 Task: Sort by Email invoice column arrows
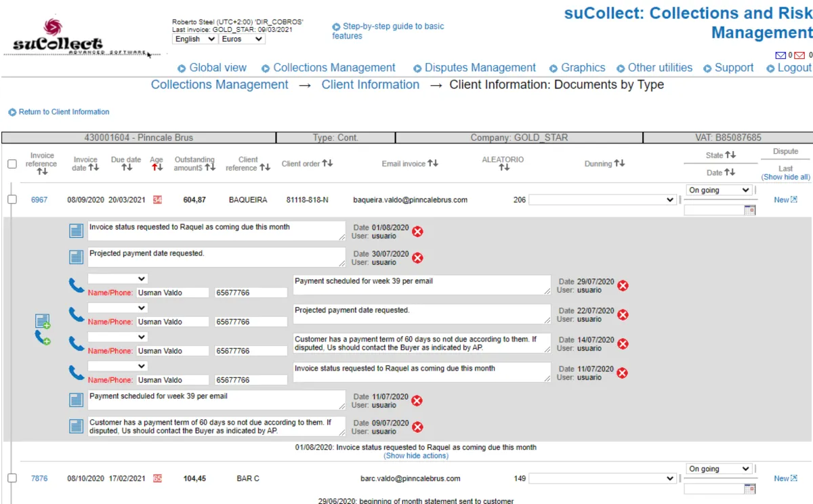click(433, 163)
